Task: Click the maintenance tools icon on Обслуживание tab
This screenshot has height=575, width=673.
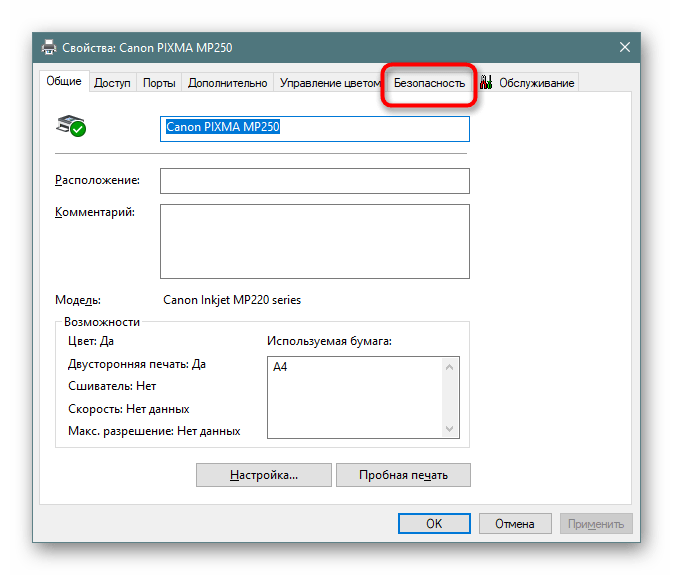Action: pos(485,82)
